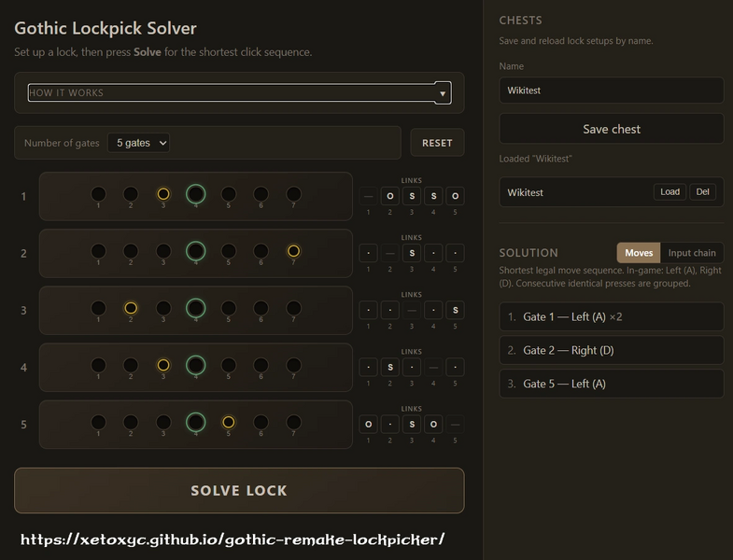Select position 6 on gate 5

coord(261,422)
